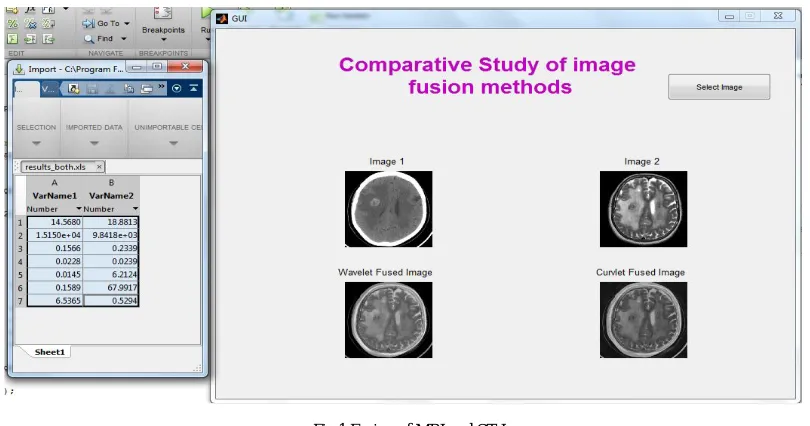Click the wrap comment icon in Edit
The image size is (810, 426).
coord(48,24)
